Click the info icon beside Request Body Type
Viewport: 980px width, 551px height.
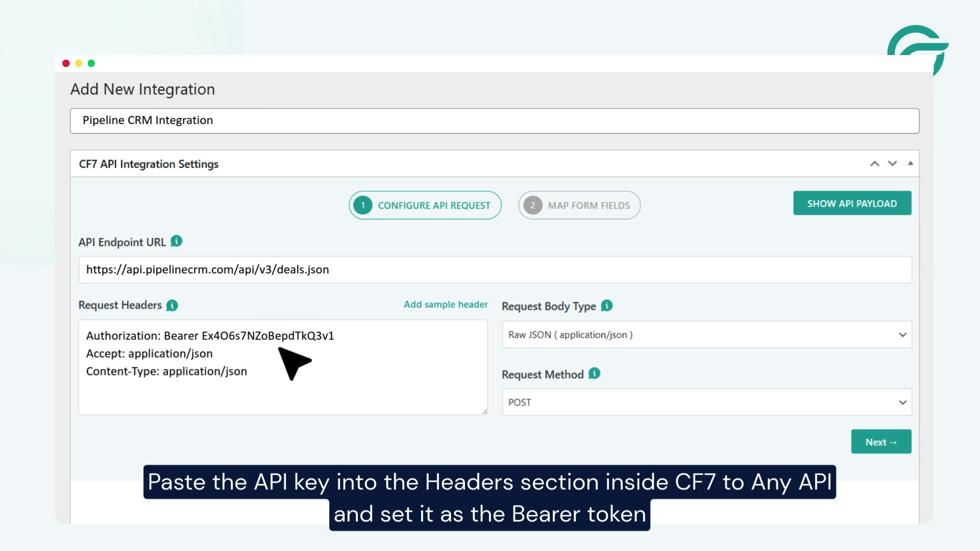[606, 306]
